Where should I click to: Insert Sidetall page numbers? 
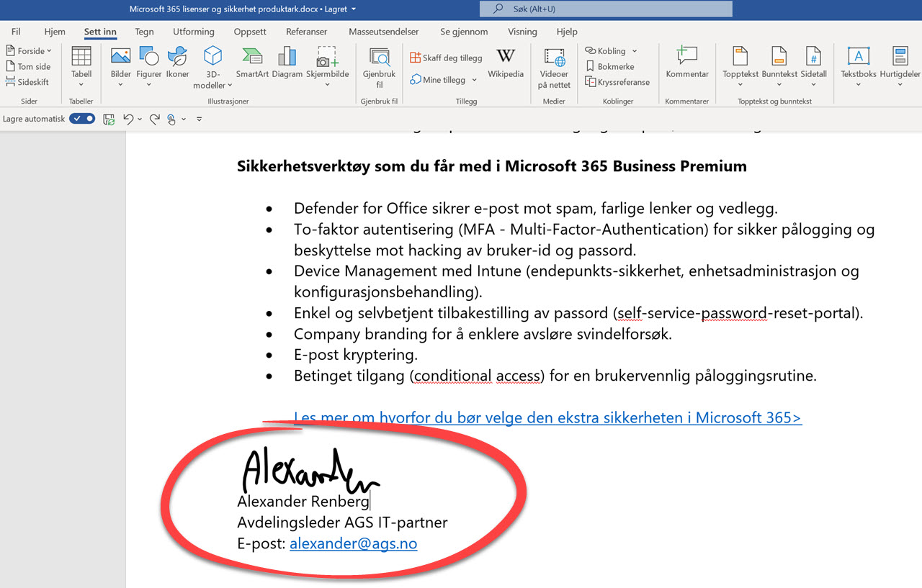(x=814, y=65)
